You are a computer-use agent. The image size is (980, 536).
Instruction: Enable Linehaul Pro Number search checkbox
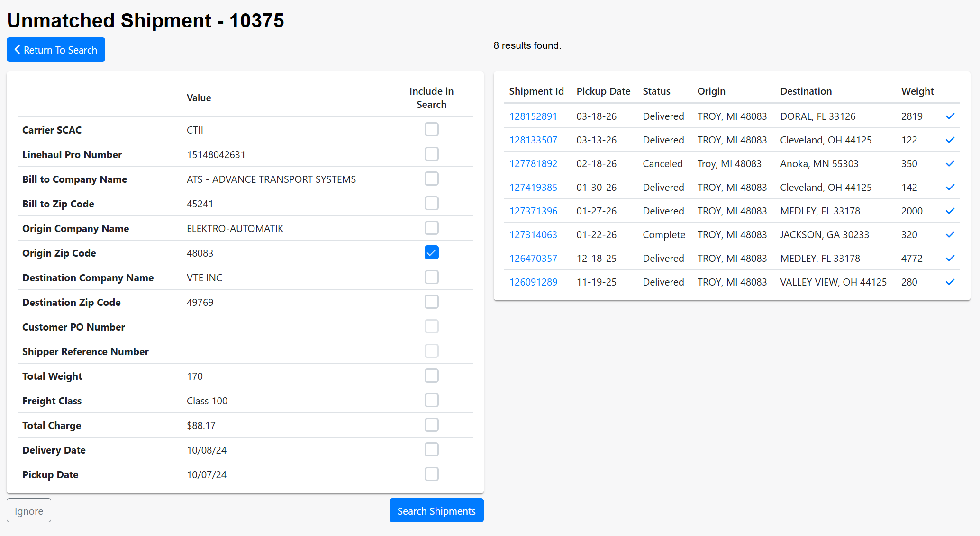tap(431, 154)
